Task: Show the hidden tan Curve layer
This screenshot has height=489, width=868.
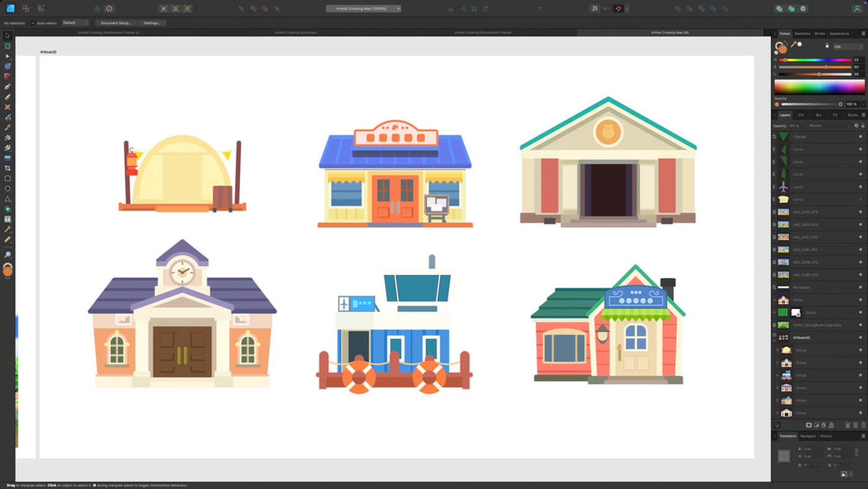Action: [x=860, y=199]
